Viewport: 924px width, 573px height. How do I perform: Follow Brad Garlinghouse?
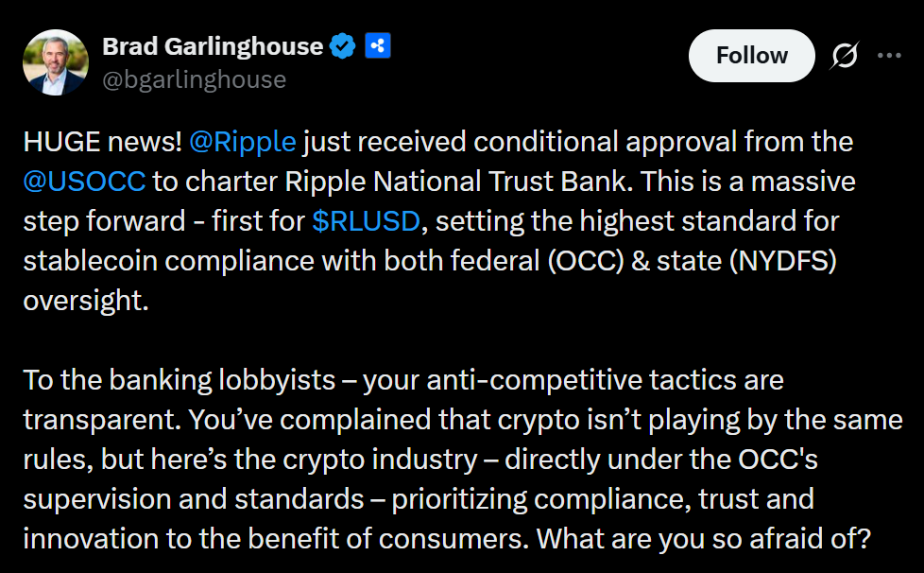(751, 56)
